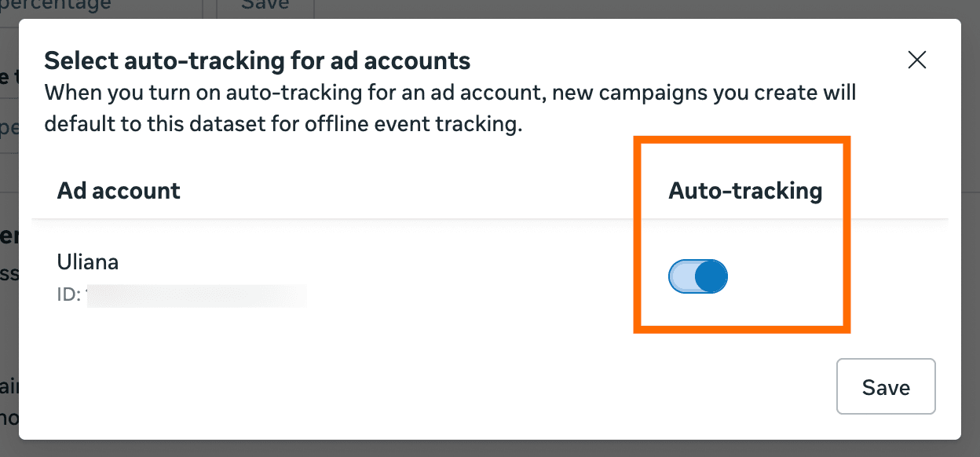This screenshot has width=980, height=457.
Task: Click the toggle knob on the switch
Action: [711, 276]
